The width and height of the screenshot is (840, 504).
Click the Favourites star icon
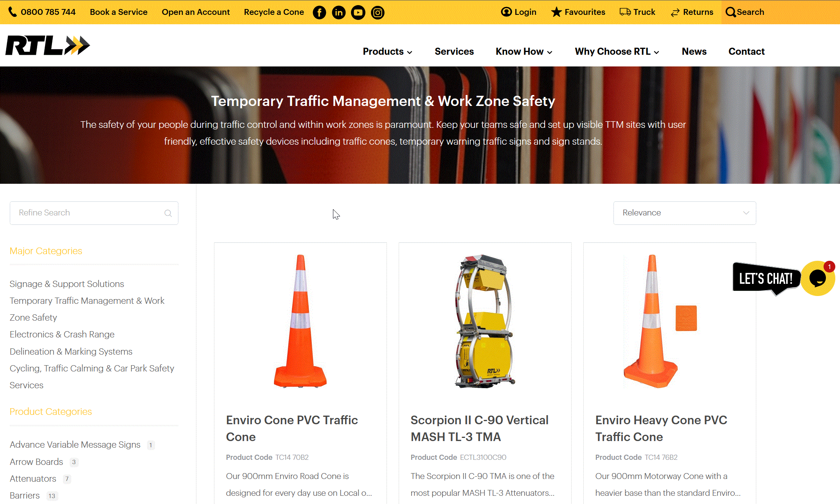[x=556, y=12]
